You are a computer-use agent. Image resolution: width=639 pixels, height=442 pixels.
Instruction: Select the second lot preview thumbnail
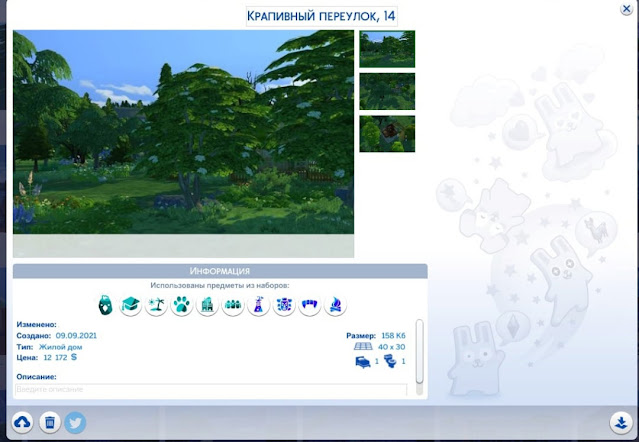[x=387, y=91]
